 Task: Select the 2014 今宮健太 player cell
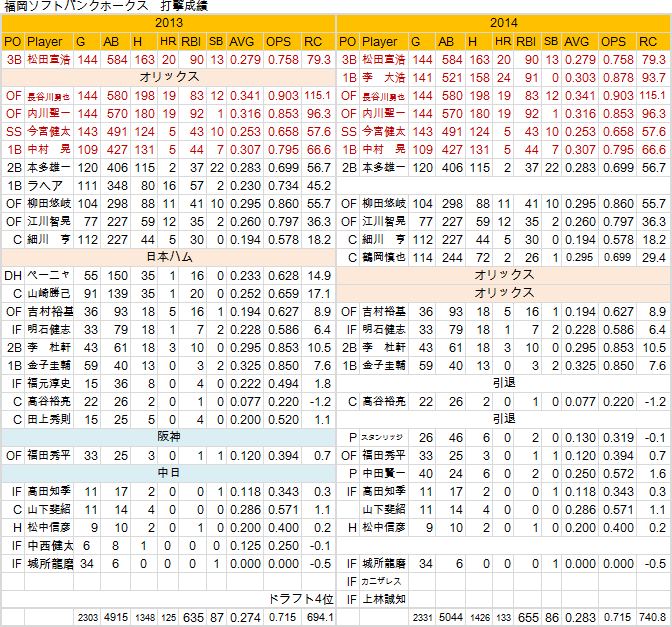(384, 132)
